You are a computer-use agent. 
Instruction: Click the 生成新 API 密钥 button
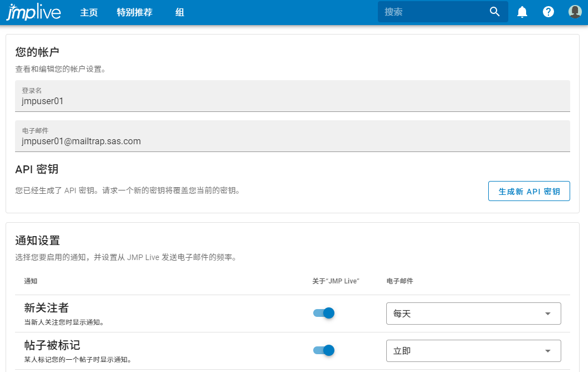(528, 191)
